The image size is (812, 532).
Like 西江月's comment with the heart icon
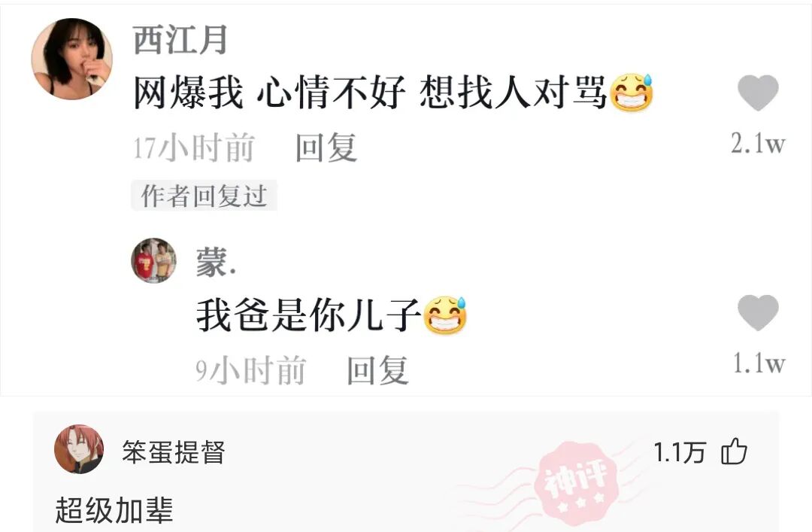coord(758,93)
